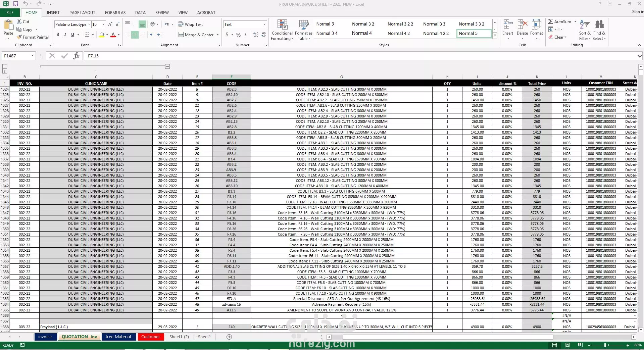644x350 pixels.
Task: Click the Save icon in quick access toolbar
Action: point(15,4)
